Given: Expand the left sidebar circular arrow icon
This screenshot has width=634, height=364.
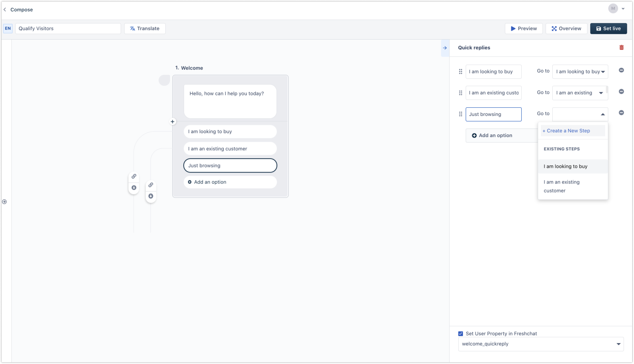Looking at the screenshot, I should coord(4,202).
